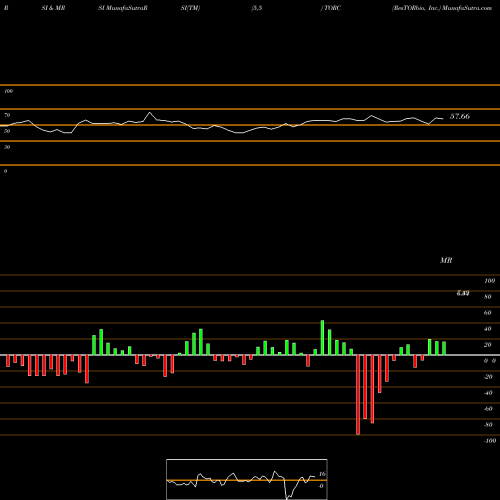Viewport: 500px width, 500px height.
Task: Click the 30 label on the RSI axis
Action: [7, 147]
